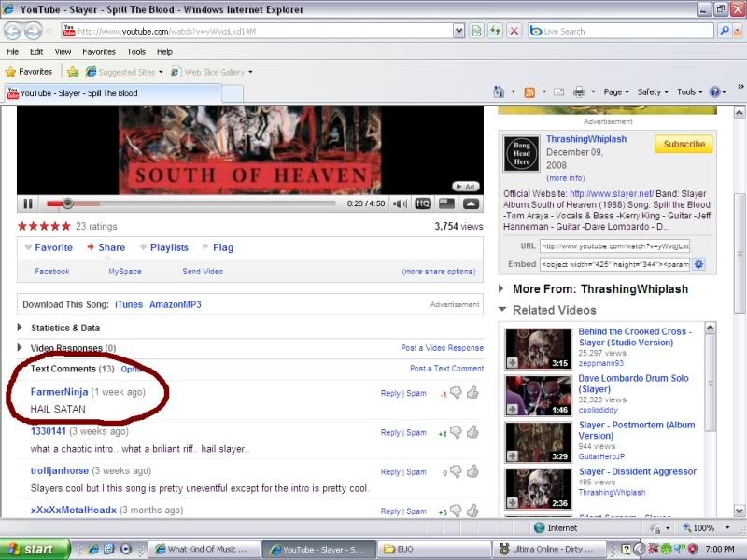Screen dimensions: 747x560
Task: Open Slayer - Postmortem video link
Action: 637,430
